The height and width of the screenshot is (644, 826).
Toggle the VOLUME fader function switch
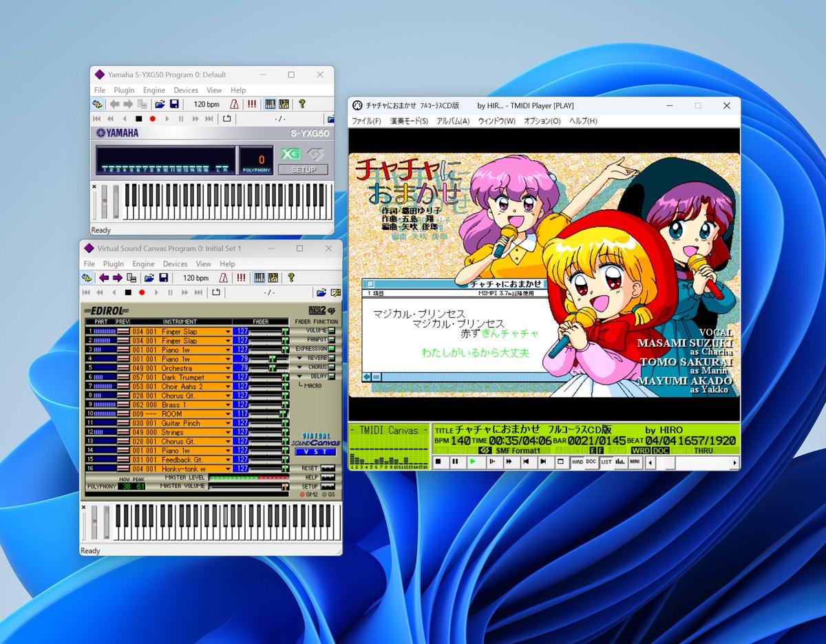pyautogui.click(x=332, y=331)
